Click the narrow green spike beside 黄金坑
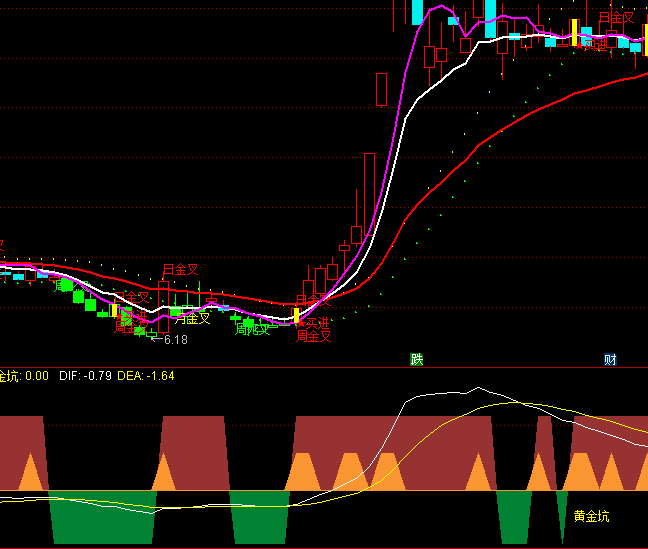The height and width of the screenshot is (549, 648). [x=562, y=514]
